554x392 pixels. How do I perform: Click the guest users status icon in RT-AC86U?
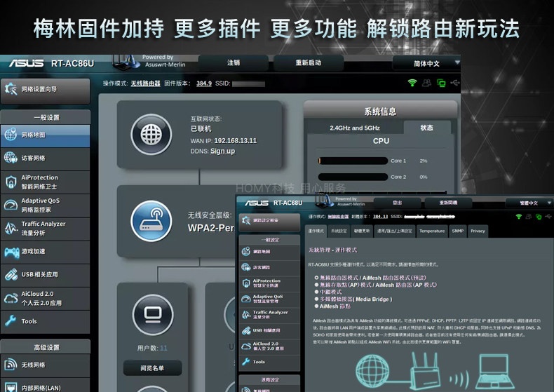click(426, 83)
